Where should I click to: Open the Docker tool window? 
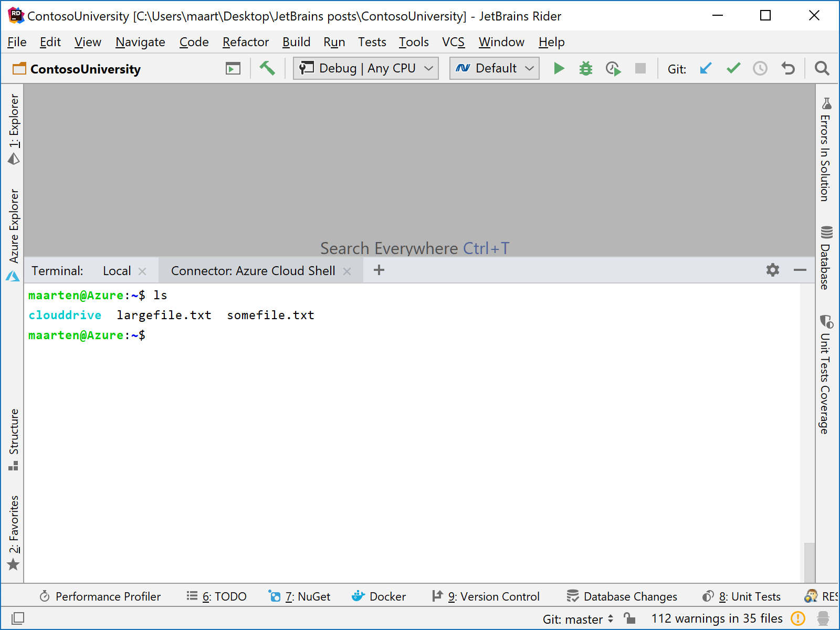coord(379,596)
